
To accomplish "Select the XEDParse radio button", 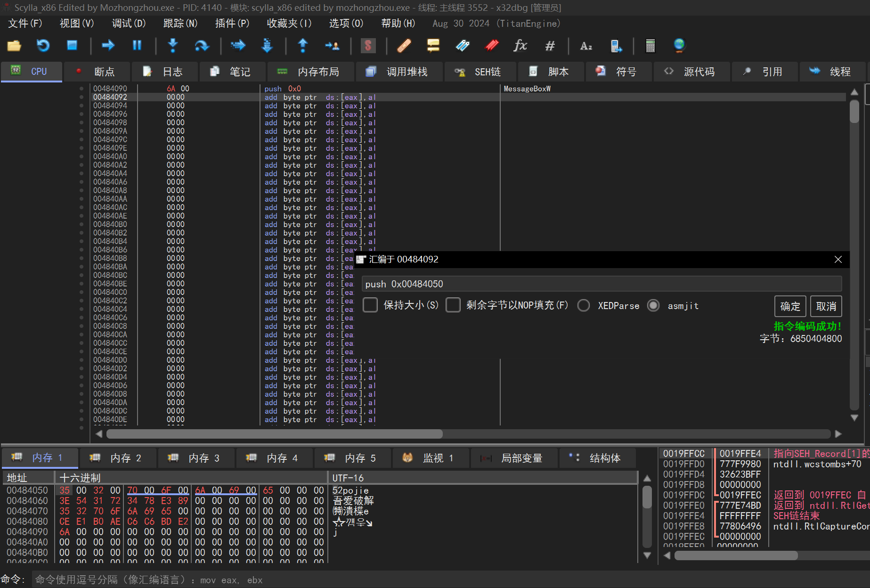I will pos(584,305).
